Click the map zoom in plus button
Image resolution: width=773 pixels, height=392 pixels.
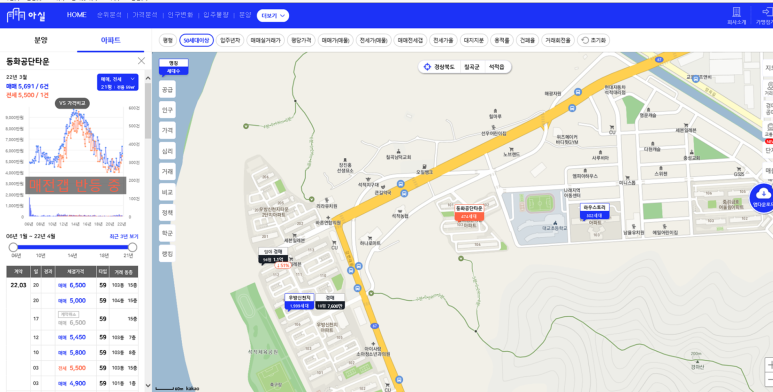pos(769,364)
